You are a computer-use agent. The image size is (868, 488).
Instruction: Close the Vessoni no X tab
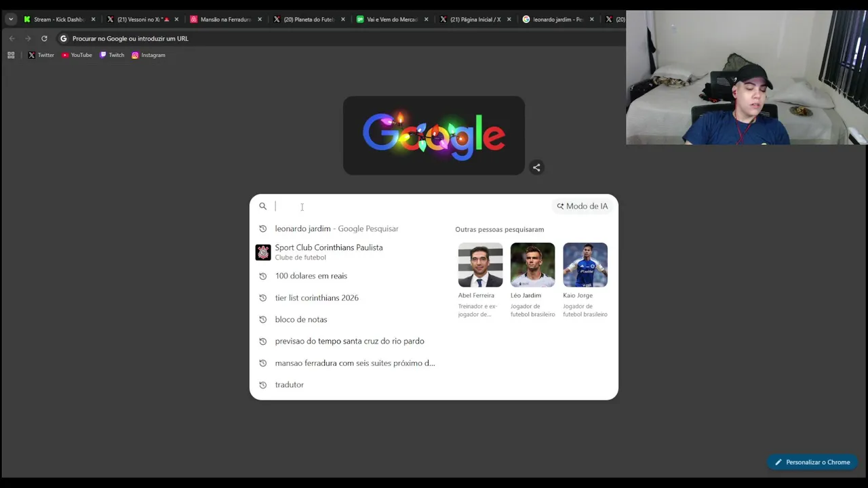click(x=176, y=19)
